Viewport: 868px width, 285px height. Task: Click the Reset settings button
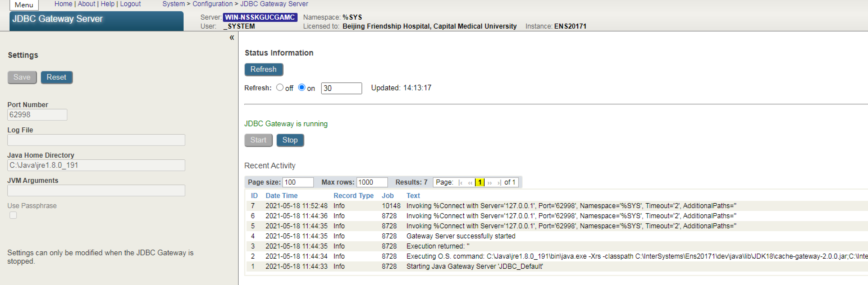point(56,77)
